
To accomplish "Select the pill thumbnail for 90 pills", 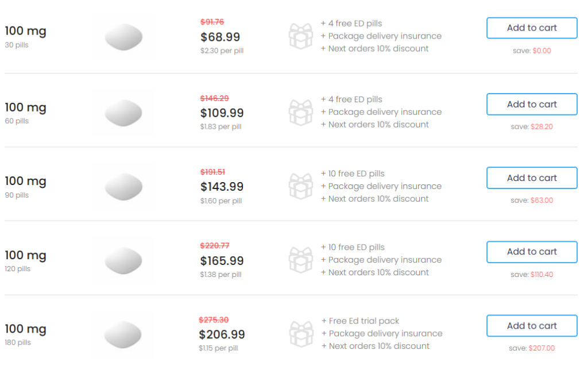I will [x=123, y=187].
